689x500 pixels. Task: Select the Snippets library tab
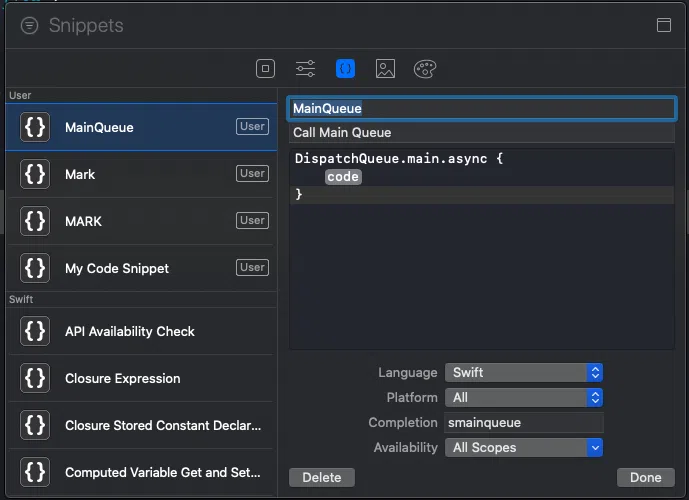click(x=345, y=69)
